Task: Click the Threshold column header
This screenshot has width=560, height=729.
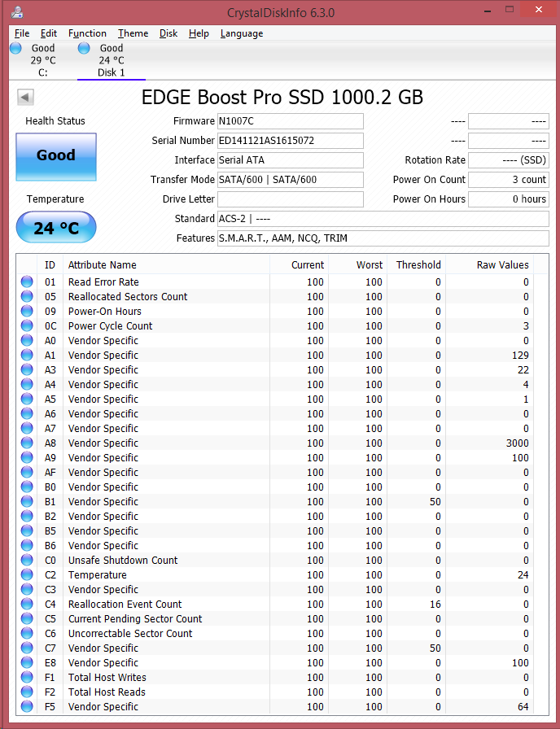Action: point(416,265)
